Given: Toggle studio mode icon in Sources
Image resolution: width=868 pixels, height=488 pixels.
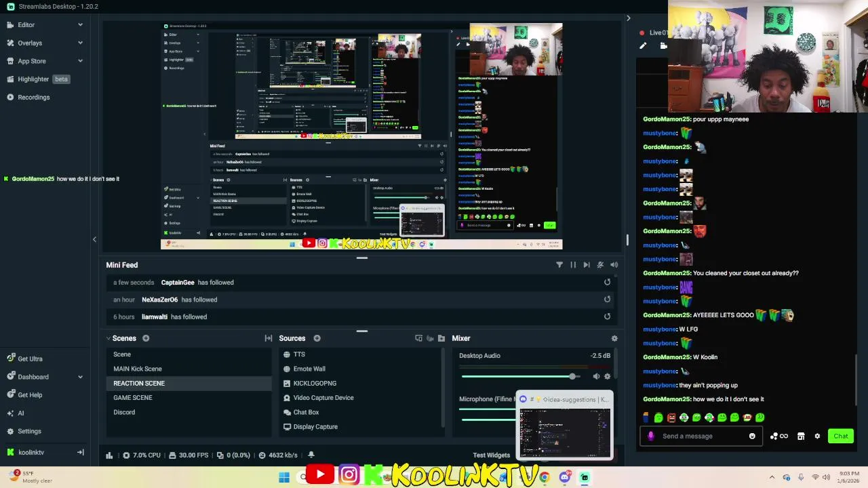Looking at the screenshot, I should click(x=418, y=338).
